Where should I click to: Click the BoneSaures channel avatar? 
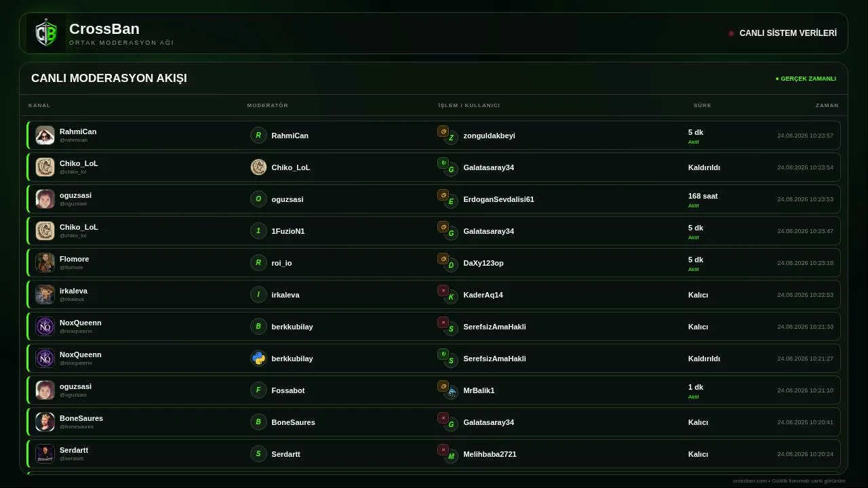click(45, 422)
